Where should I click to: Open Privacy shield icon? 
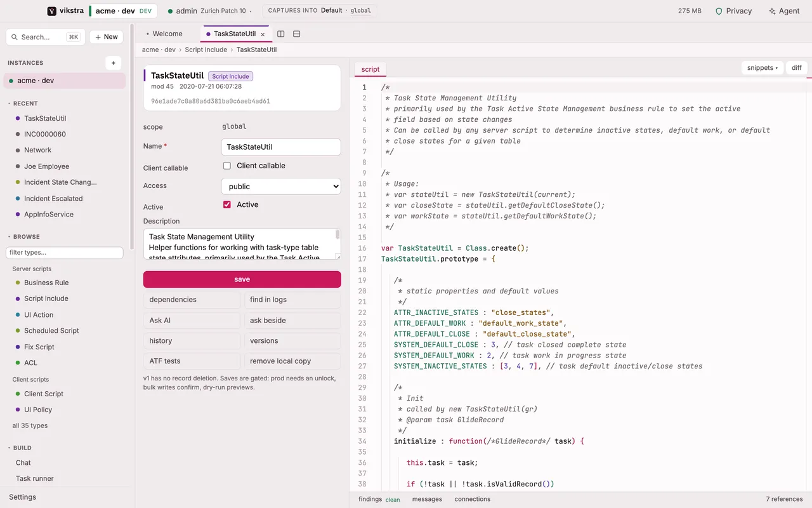point(719,11)
